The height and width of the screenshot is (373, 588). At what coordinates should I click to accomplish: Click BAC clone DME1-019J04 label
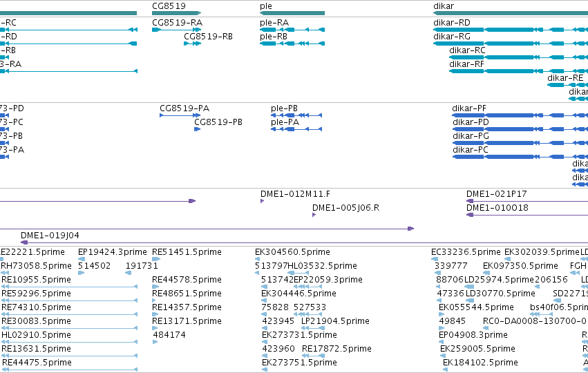coord(50,236)
